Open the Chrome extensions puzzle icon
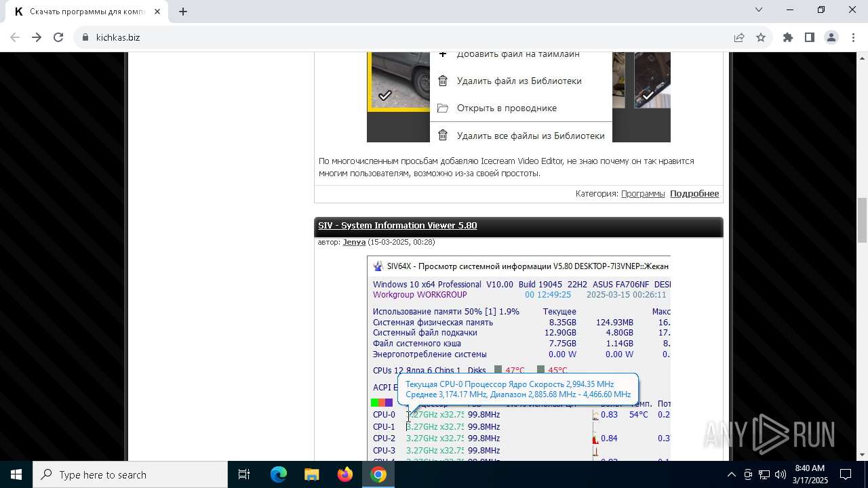The height and width of the screenshot is (488, 868). tap(788, 37)
